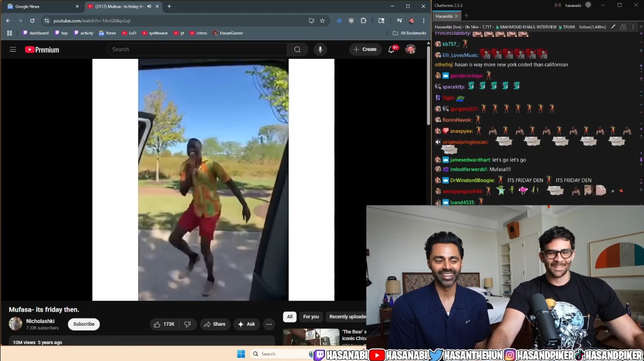Open the Chrome apps grid in bookmarks bar
This screenshot has width=644, height=361.
[9, 33]
